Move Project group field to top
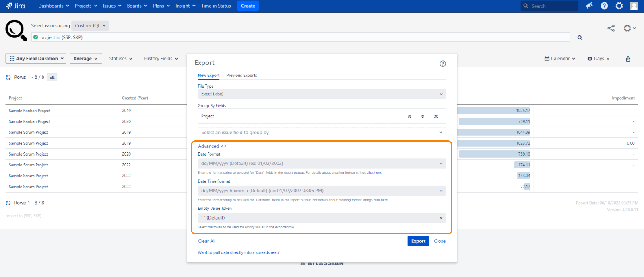Image resolution: width=644 pixels, height=277 pixels. pos(409,117)
